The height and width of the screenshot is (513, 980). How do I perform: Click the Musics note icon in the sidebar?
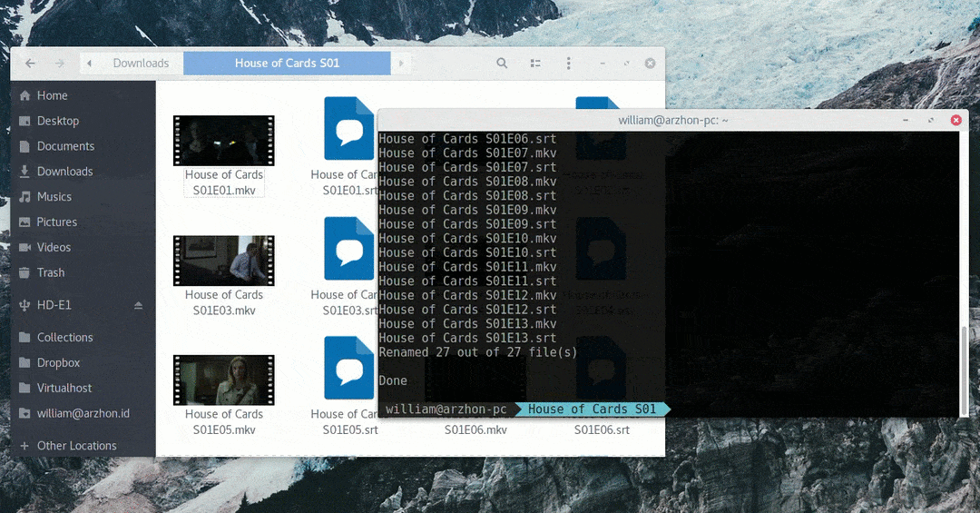(x=24, y=196)
